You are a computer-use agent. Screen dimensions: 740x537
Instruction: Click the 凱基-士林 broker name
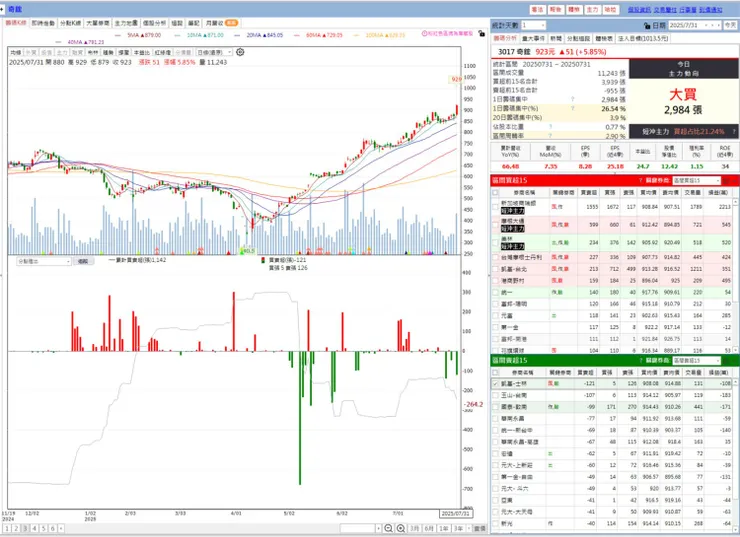pyautogui.click(x=513, y=384)
